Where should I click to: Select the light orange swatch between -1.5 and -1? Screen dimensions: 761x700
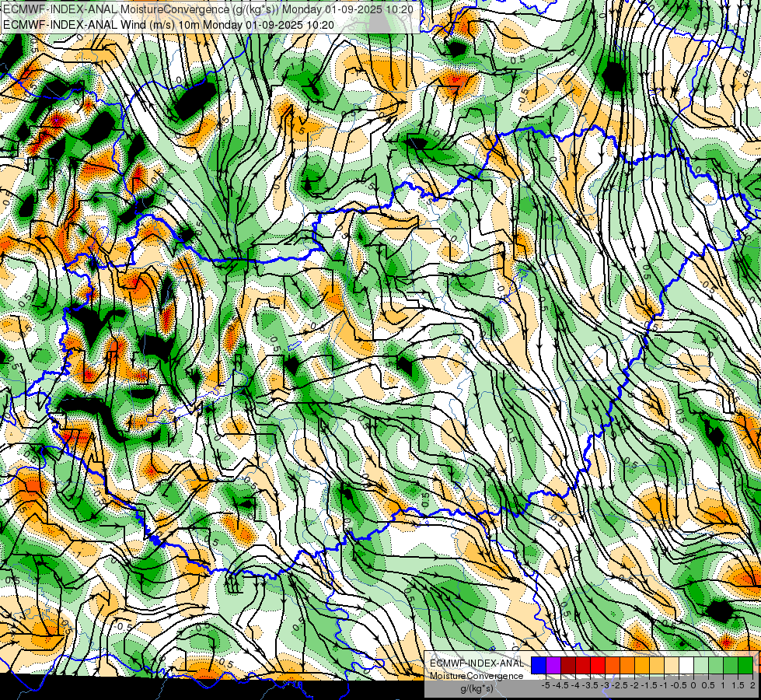coord(657,665)
